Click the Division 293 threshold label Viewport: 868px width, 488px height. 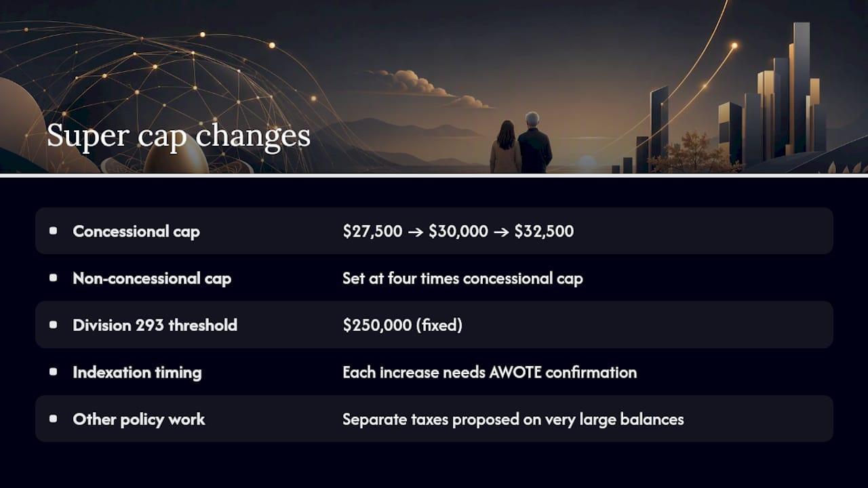click(155, 325)
